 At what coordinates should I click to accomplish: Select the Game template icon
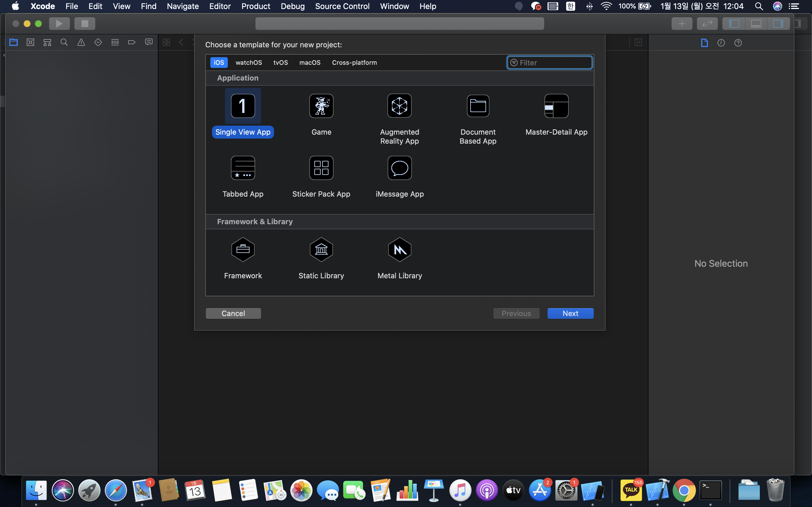[x=321, y=106]
